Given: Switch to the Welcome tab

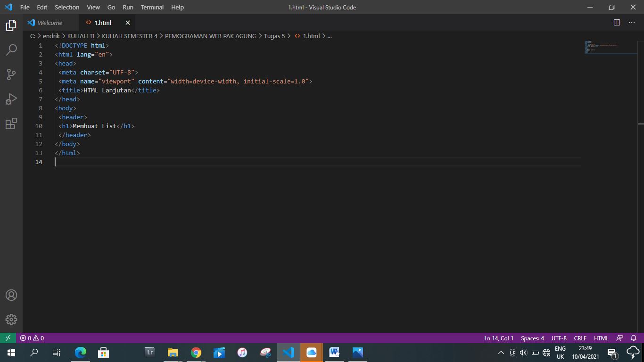Looking at the screenshot, I should [x=50, y=22].
